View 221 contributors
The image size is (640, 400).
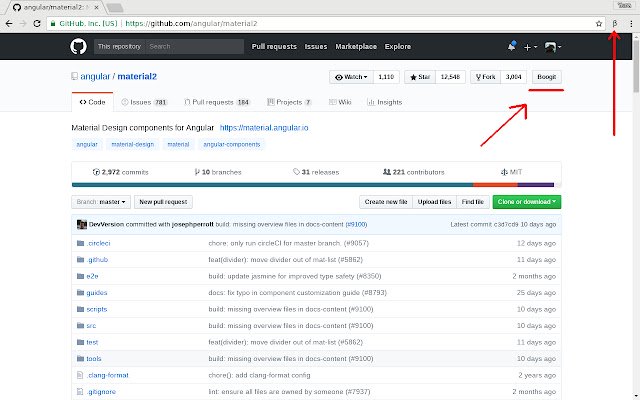coord(413,172)
